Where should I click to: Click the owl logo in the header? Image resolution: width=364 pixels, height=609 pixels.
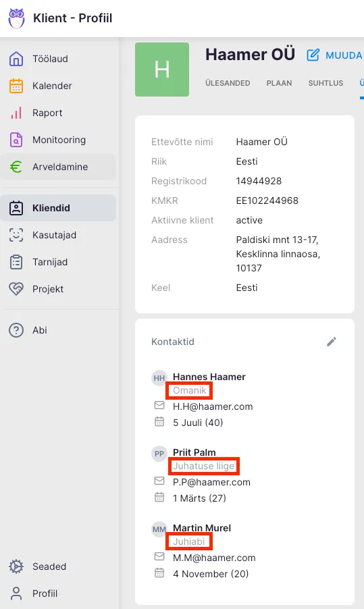[16, 18]
